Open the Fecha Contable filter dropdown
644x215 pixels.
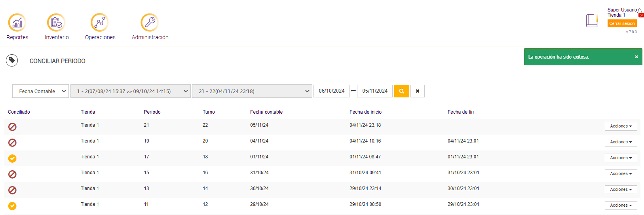(x=41, y=91)
